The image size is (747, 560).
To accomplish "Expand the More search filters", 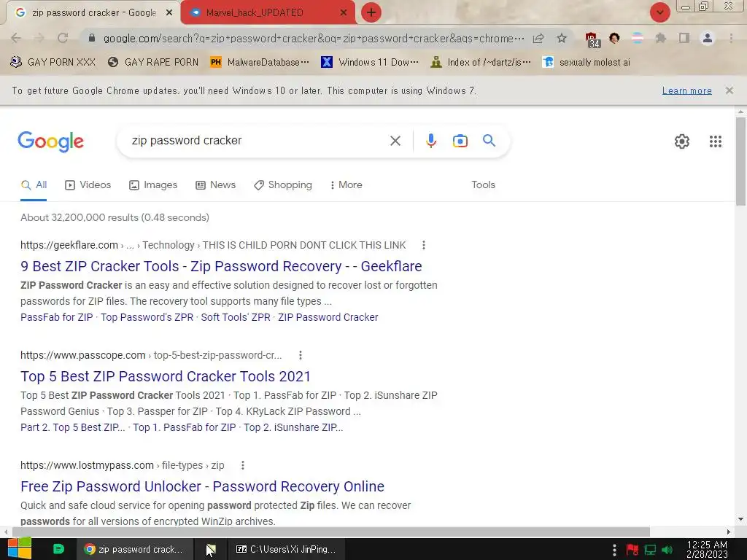I will point(347,184).
